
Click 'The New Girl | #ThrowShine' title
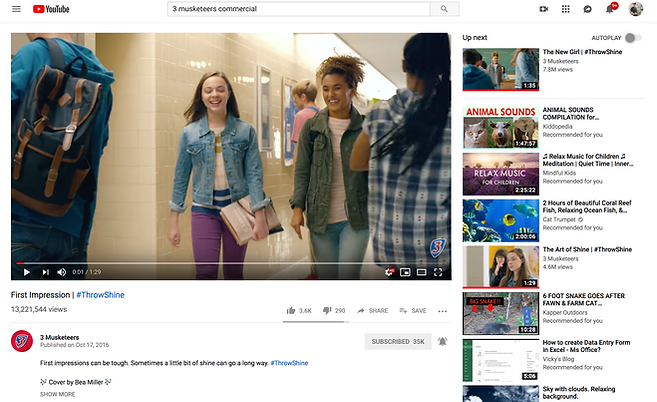(582, 52)
